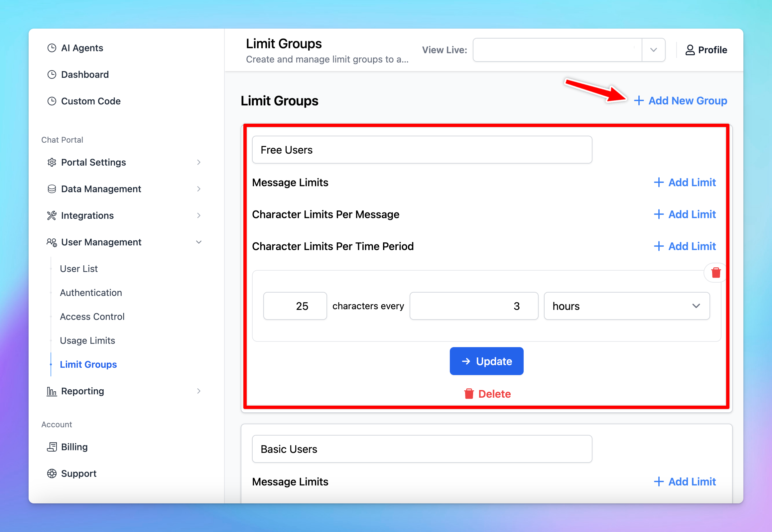
Task: Edit the Free Users group name field
Action: coord(421,150)
